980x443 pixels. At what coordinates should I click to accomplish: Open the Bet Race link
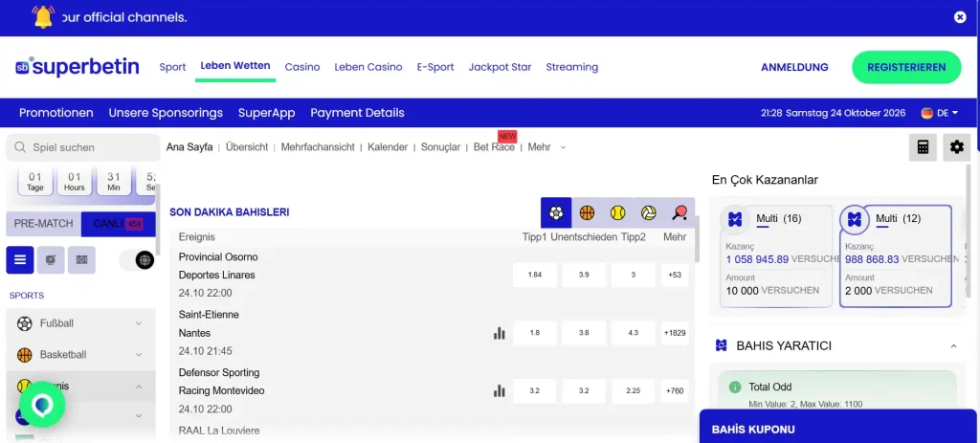(x=494, y=147)
